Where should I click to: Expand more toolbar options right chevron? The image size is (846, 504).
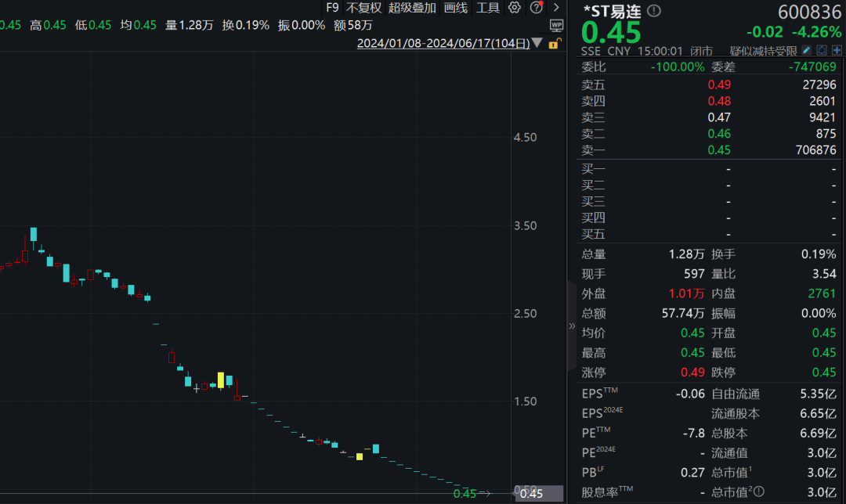coord(556,8)
